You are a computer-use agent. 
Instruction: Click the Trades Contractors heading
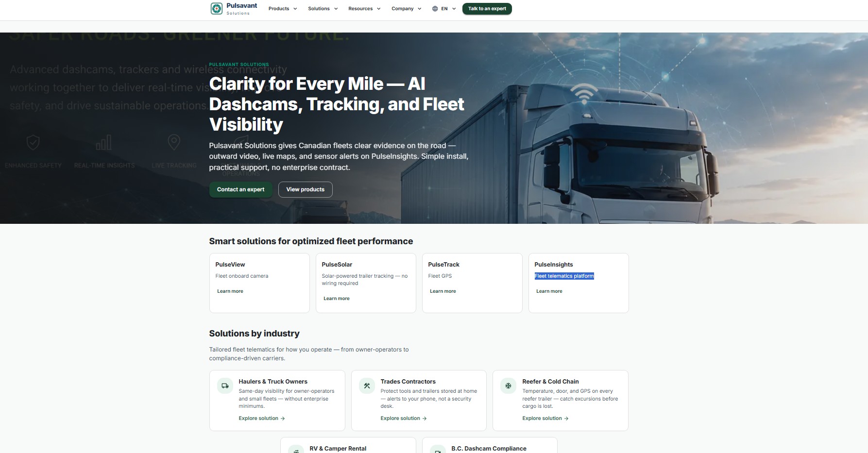pyautogui.click(x=408, y=382)
